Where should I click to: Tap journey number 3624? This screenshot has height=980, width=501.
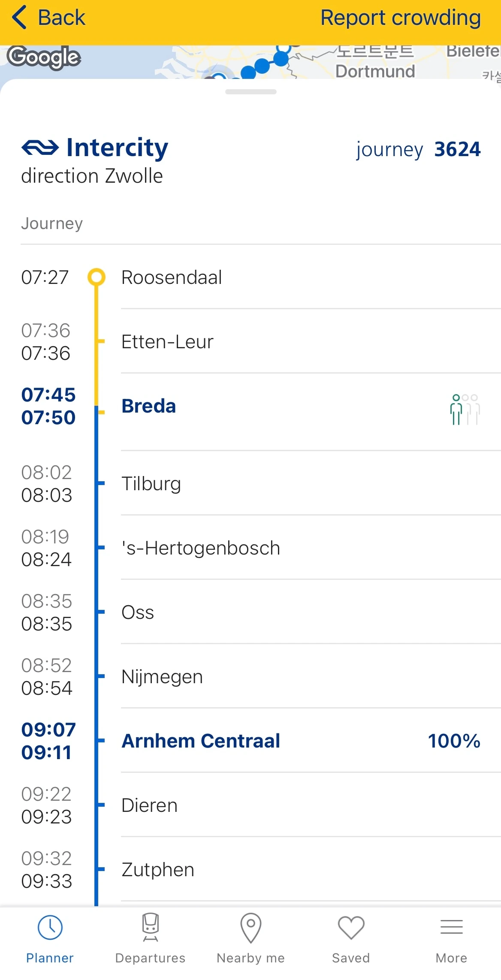pyautogui.click(x=457, y=149)
